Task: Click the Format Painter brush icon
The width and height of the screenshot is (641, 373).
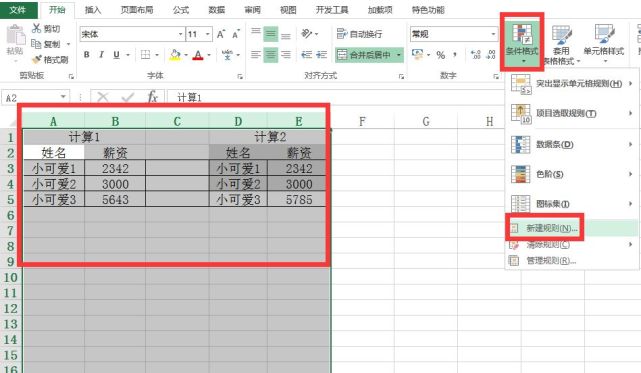Action: point(37,60)
